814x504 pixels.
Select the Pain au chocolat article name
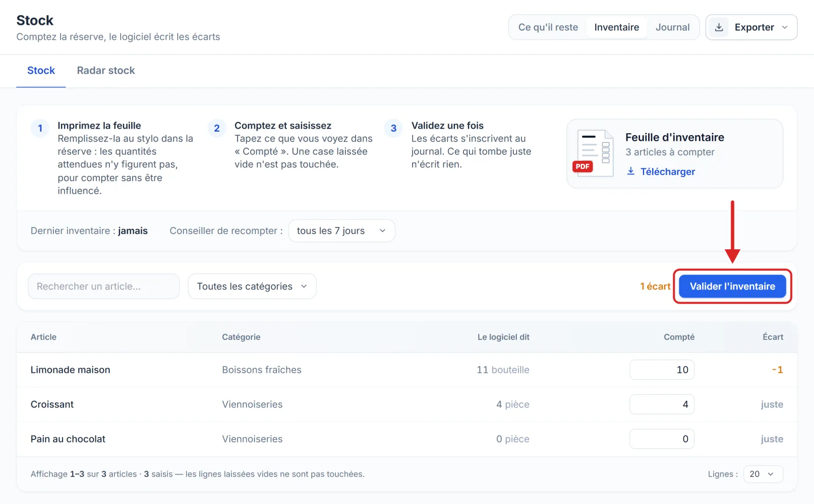(68, 439)
